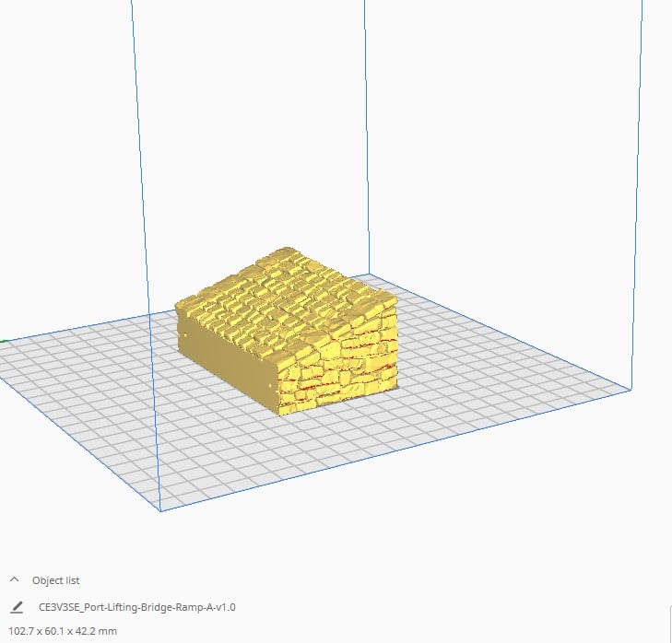This screenshot has height=643, width=672.
Task: Click the 102.7 x 60.1 x 42.2 mm dimensions text
Action: pos(63,631)
